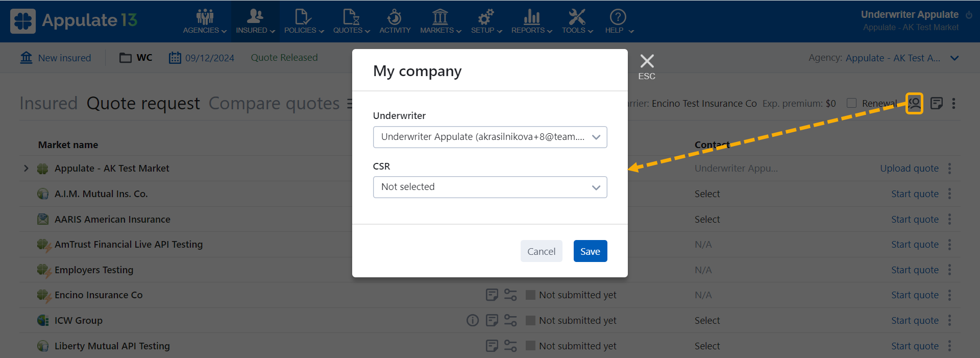The height and width of the screenshot is (358, 980).
Task: Open the Markets navigation menu
Action: [440, 21]
